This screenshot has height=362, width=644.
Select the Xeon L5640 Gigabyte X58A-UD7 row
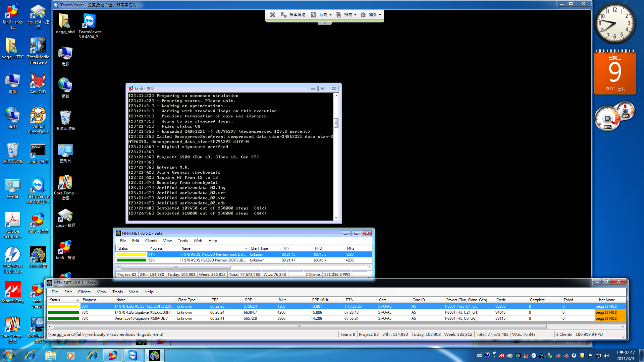point(336,318)
